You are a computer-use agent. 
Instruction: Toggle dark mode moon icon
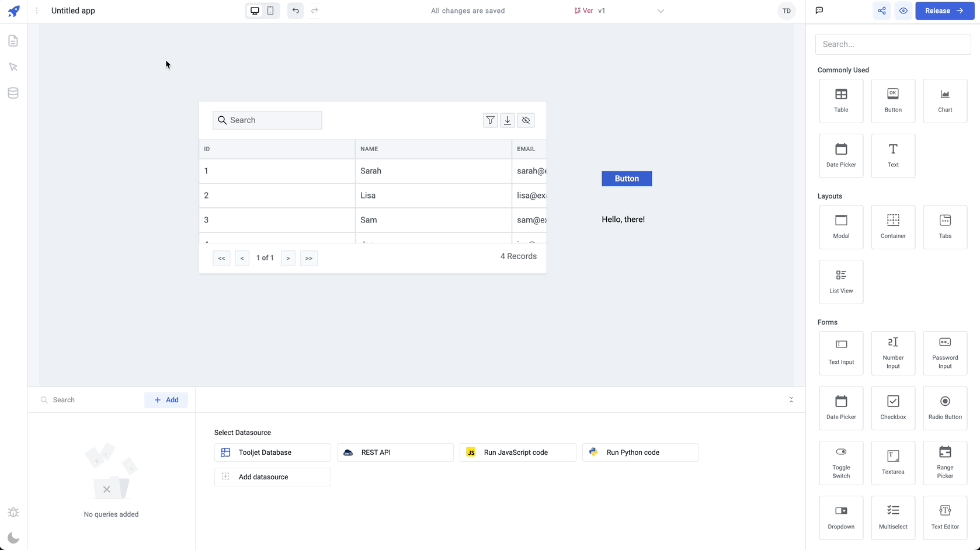pos(13,538)
